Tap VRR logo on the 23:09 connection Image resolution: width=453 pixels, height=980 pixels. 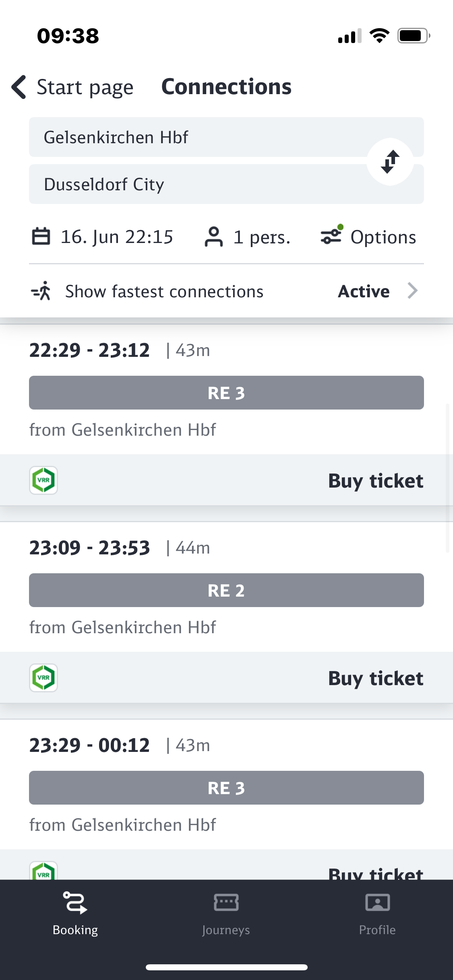click(x=43, y=677)
